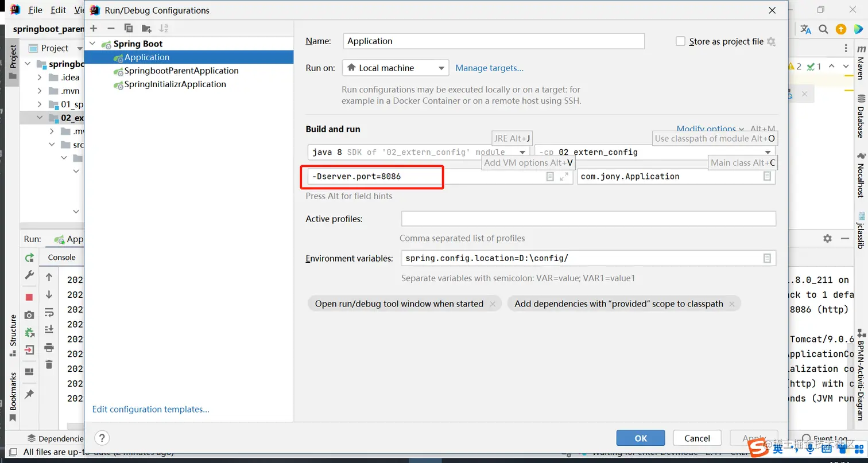Click the orange update arrow icon
The height and width of the screenshot is (463, 868).
click(841, 29)
